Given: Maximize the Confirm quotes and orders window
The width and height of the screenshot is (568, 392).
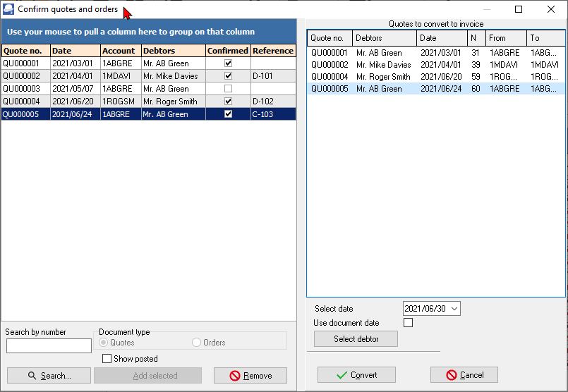Looking at the screenshot, I should [519, 9].
